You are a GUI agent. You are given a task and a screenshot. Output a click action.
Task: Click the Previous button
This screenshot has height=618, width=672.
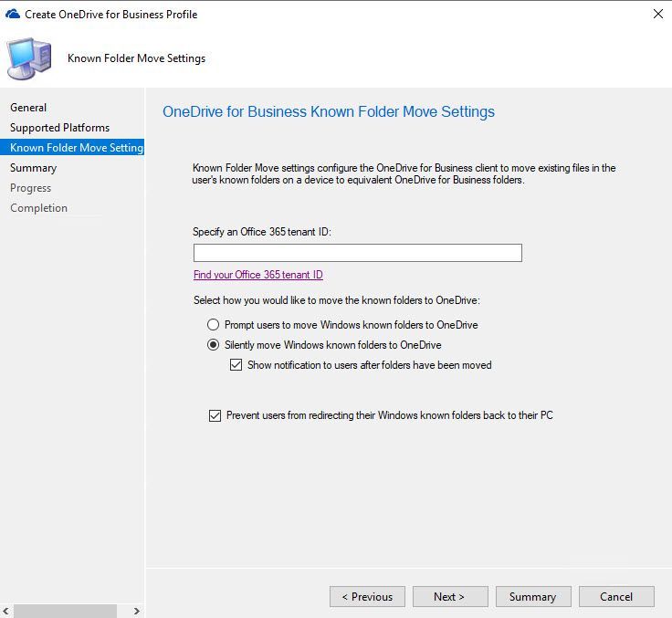(x=367, y=596)
